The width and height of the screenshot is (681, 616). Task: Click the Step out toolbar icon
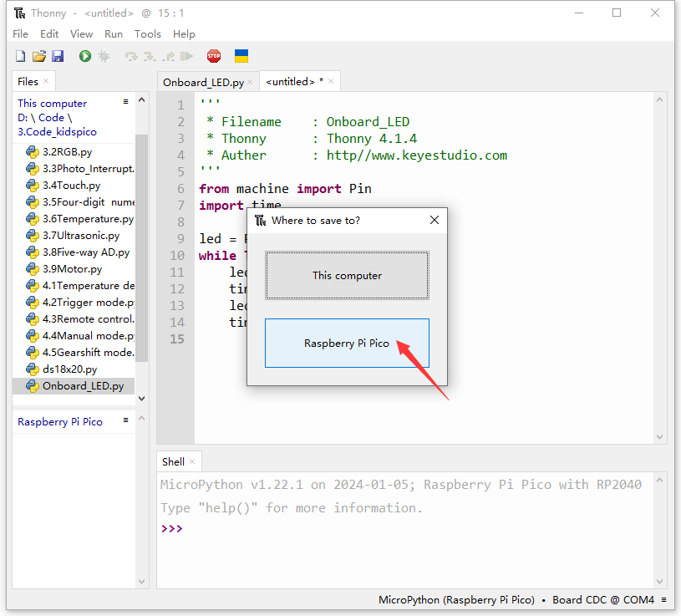click(x=169, y=56)
